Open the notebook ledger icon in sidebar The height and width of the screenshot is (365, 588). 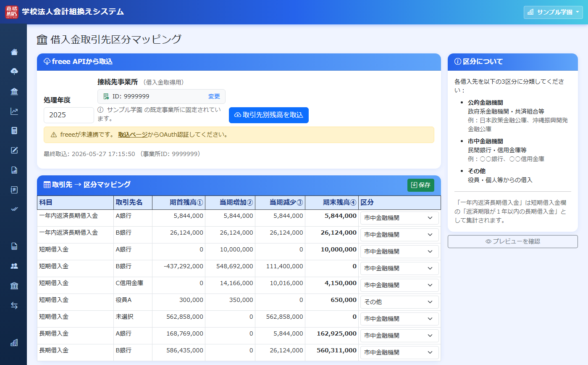[x=14, y=190]
